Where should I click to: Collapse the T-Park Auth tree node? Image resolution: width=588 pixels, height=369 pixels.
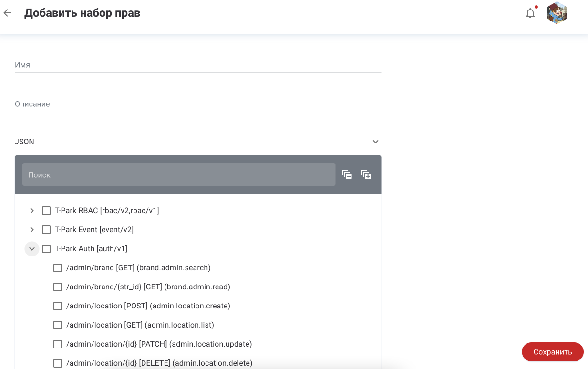(32, 249)
